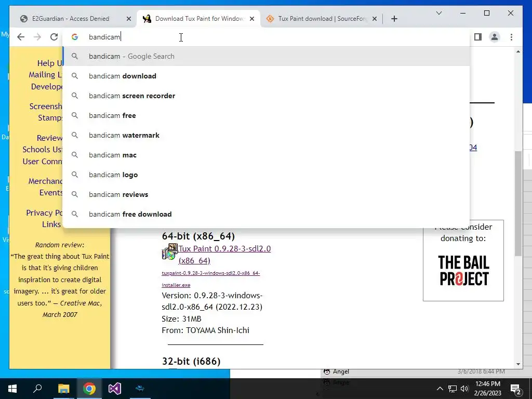Click search icon beside 'bandicam download'
This screenshot has width=532, height=399.
click(x=75, y=76)
